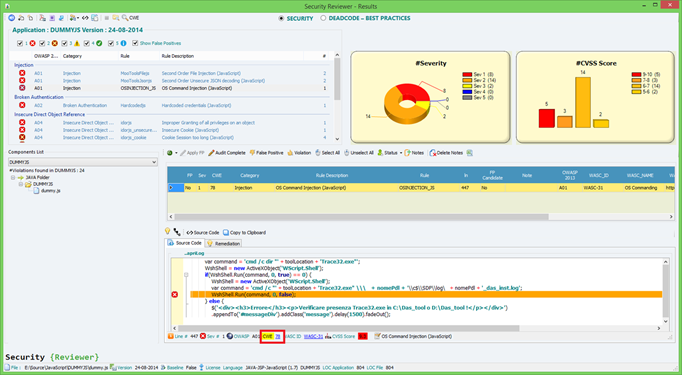Collapse the JAVA Folder tree node

click(13, 177)
